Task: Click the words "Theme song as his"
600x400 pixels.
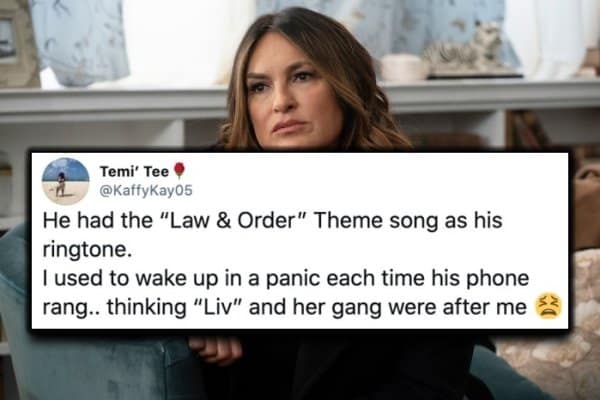Action: [x=408, y=221]
